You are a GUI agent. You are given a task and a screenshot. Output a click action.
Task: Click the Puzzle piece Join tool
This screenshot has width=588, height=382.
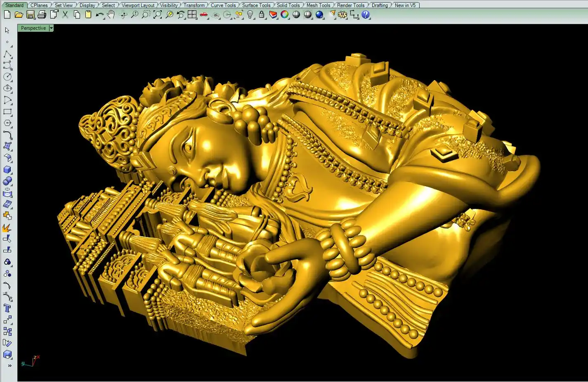pos(7,216)
